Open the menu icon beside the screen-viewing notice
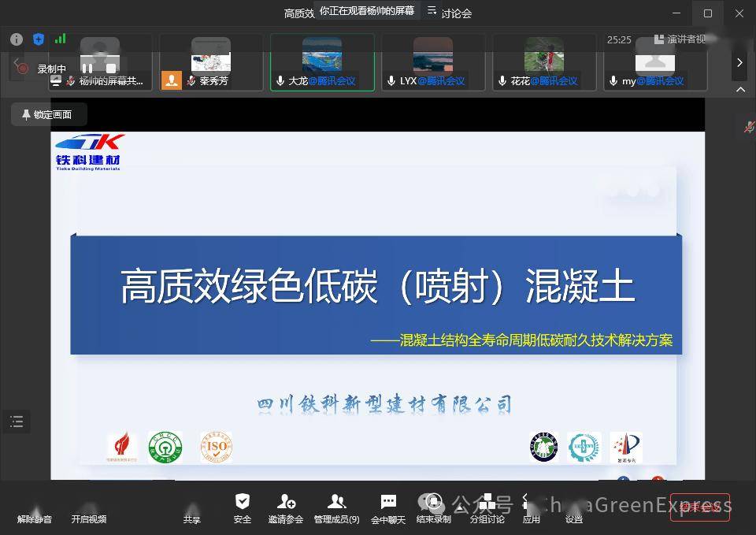The height and width of the screenshot is (535, 756). [x=432, y=10]
